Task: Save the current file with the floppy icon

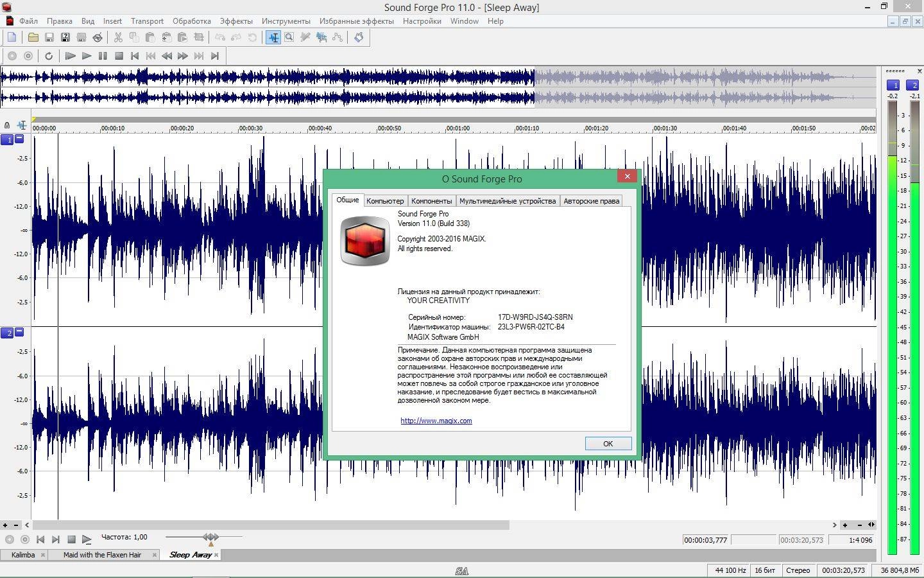Action: [x=49, y=37]
